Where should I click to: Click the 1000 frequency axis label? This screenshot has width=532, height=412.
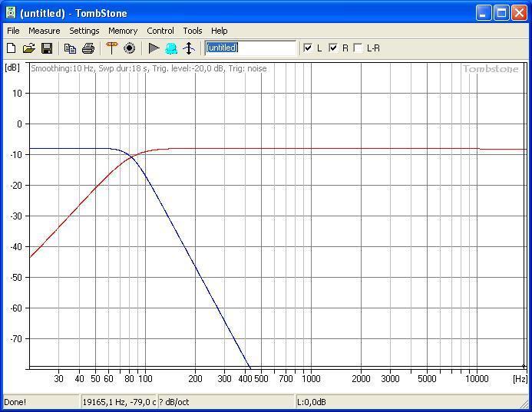point(311,378)
